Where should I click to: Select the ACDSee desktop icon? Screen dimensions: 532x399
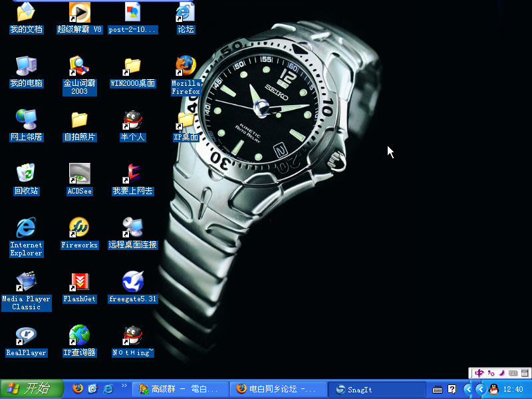click(79, 174)
